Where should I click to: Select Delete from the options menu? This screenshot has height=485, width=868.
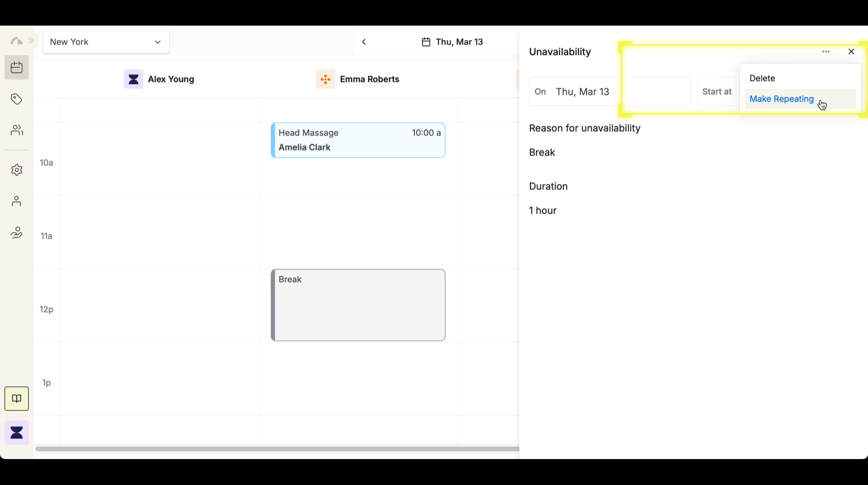pyautogui.click(x=762, y=78)
